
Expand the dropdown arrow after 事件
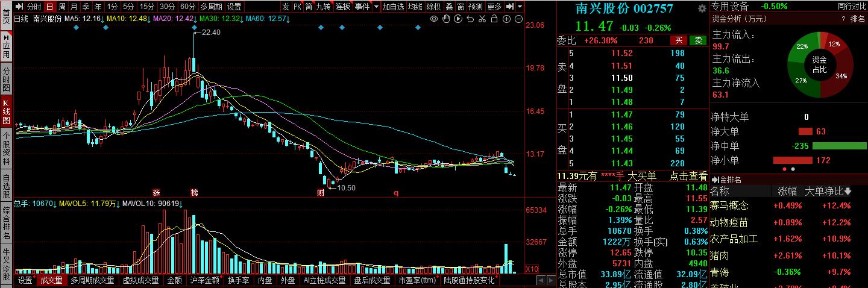(376, 7)
